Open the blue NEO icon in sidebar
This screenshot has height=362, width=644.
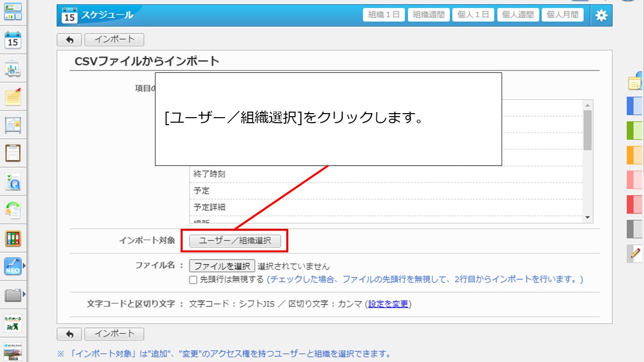pyautogui.click(x=13, y=266)
